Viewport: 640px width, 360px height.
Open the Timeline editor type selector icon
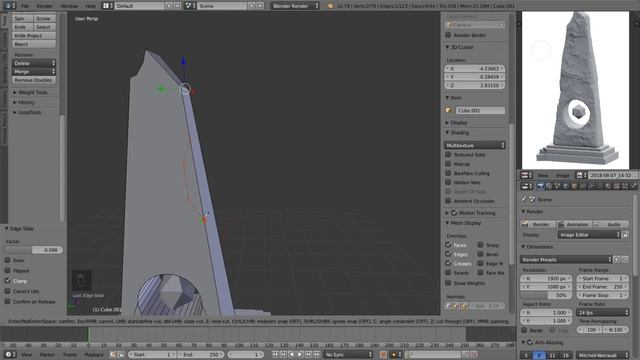(x=9, y=355)
